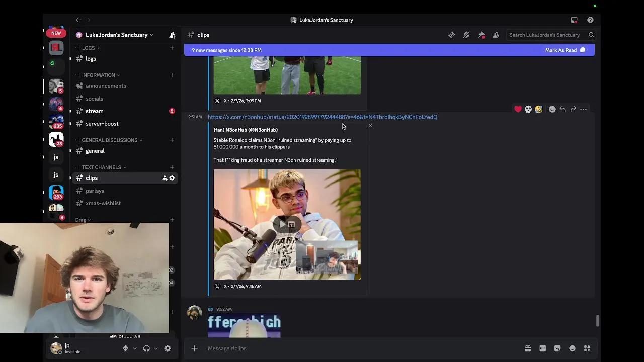644x362 pixels.
Task: Open the announcements channel
Action: tap(125, 86)
